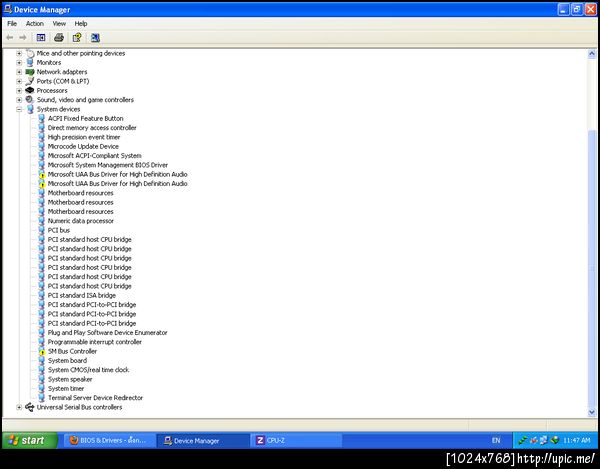Click the Device Manager taskbar button
Viewport: 600px width, 469px height.
click(x=203, y=440)
